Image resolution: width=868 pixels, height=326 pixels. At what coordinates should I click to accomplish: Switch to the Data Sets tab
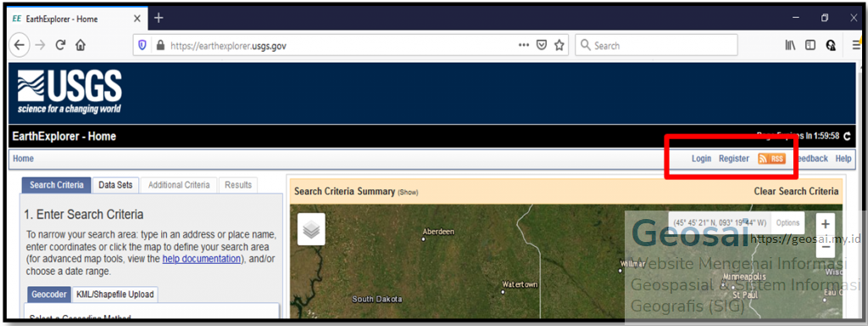coord(115,185)
